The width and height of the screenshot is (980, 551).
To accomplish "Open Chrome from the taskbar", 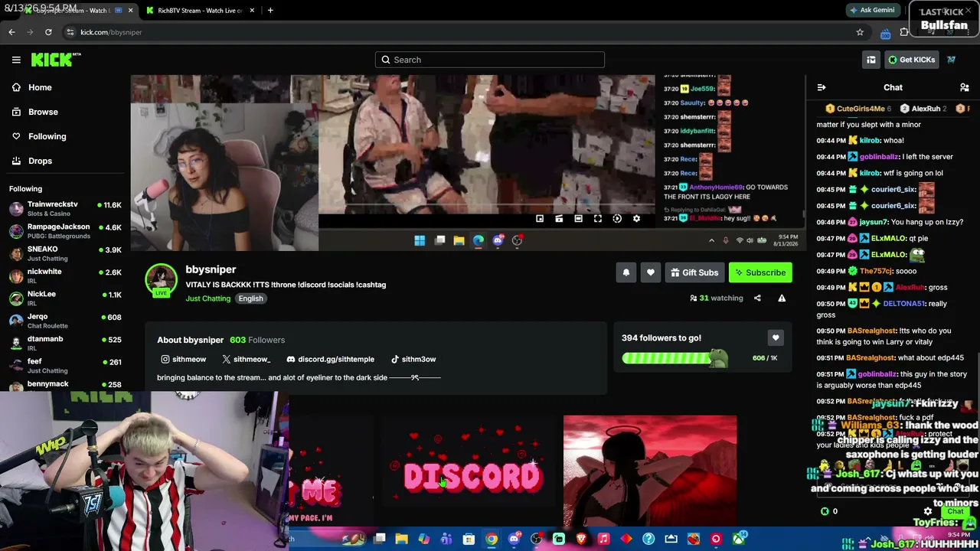I will tap(492, 539).
